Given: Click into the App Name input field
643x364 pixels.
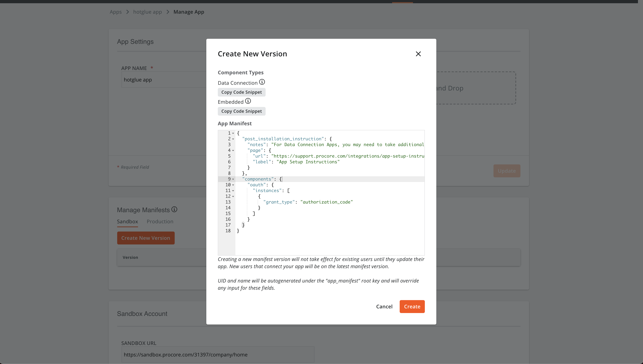Looking at the screenshot, I should tap(164, 80).
